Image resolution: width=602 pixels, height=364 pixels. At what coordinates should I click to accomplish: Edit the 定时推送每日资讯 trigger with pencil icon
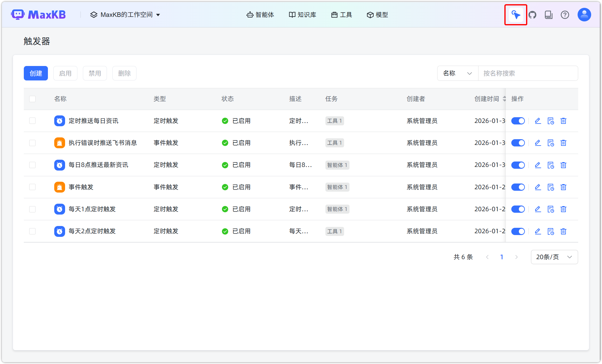tap(538, 121)
